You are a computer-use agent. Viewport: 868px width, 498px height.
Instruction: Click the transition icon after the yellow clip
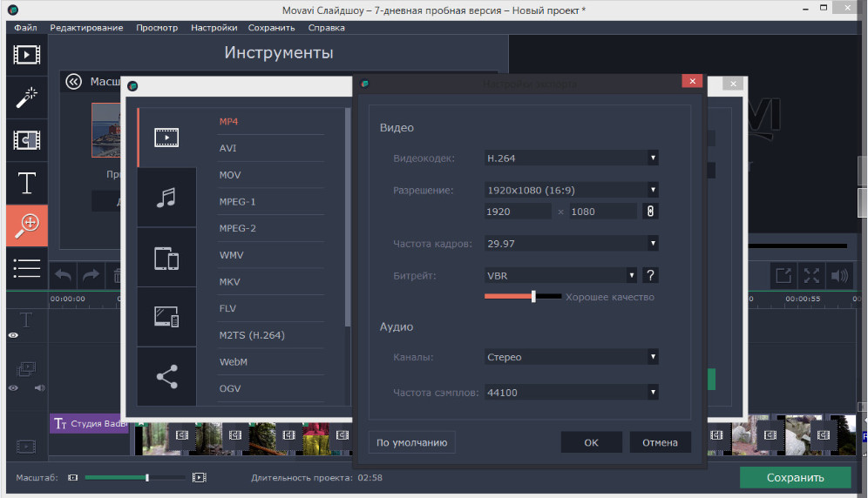point(342,435)
